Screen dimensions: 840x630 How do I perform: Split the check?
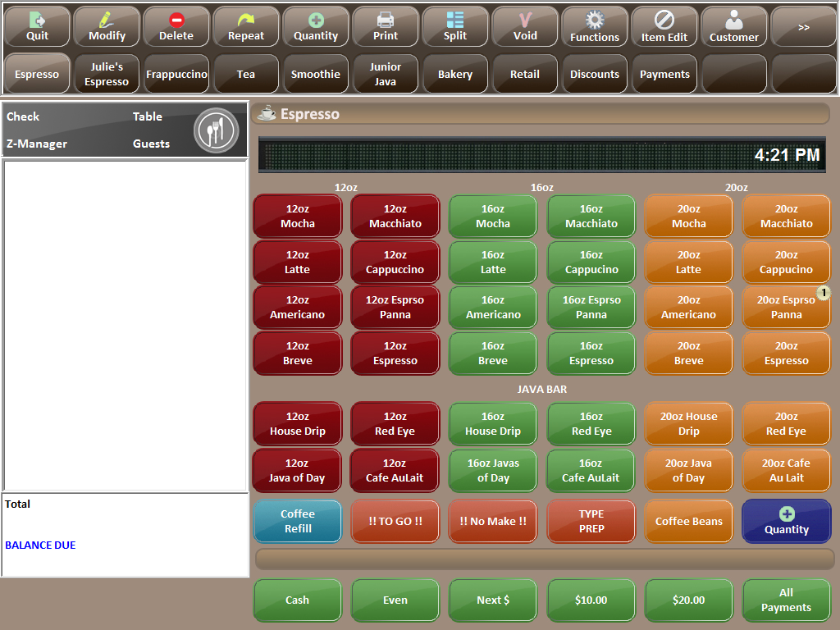[454, 26]
